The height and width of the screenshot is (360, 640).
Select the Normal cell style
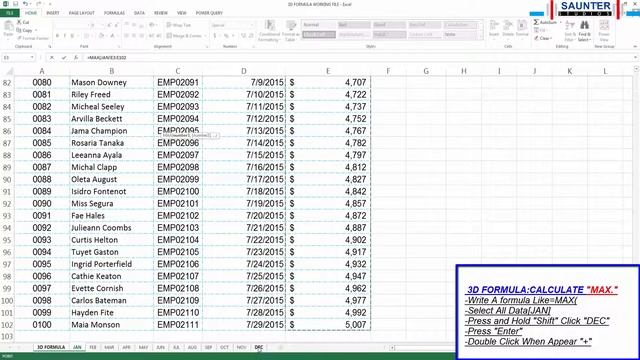(x=318, y=25)
